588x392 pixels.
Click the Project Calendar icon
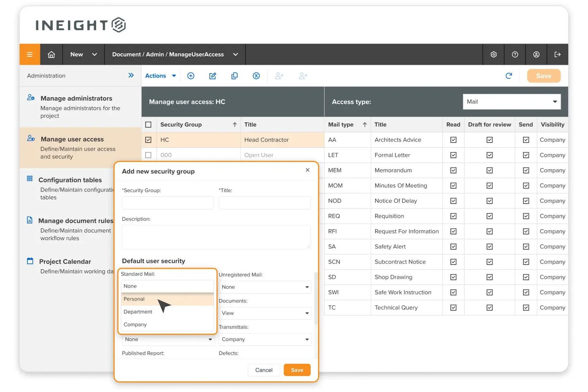[30, 261]
